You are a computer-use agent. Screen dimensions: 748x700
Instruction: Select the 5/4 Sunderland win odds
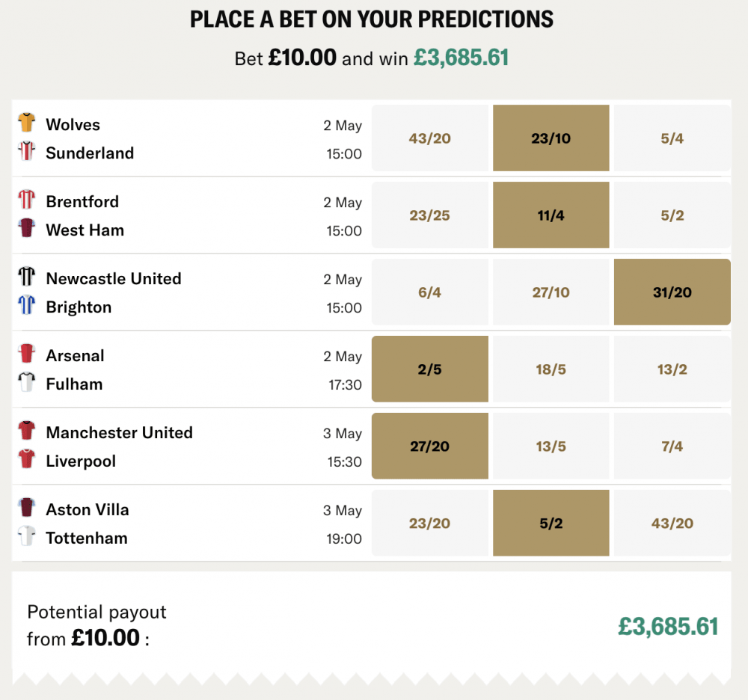point(672,138)
